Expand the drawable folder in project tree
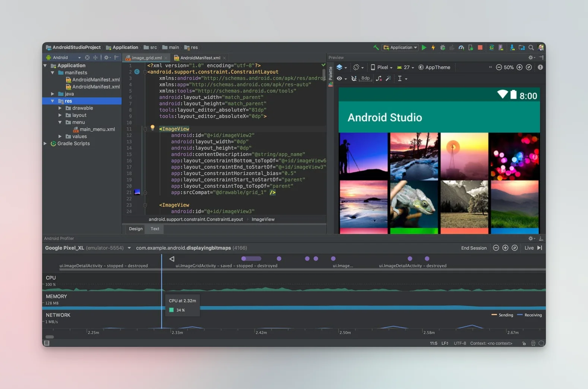588x389 pixels. pyautogui.click(x=60, y=108)
